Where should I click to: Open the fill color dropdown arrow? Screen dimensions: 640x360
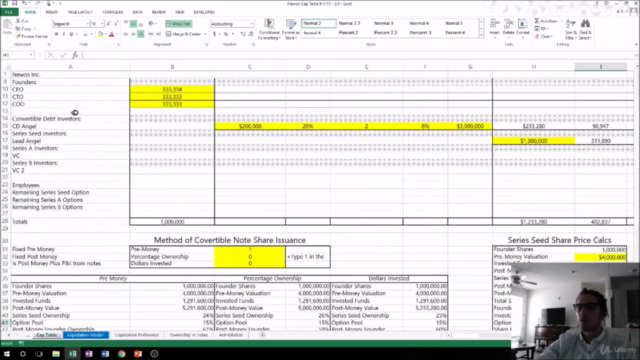105,34
